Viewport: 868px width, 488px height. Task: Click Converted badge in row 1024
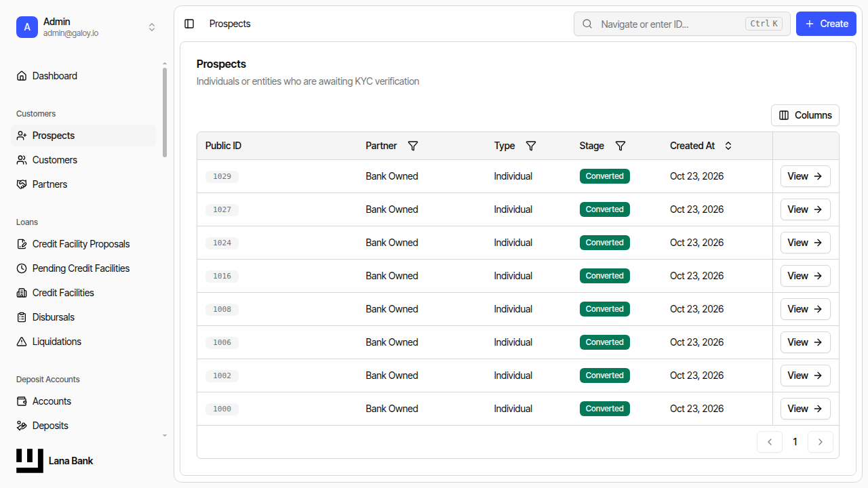[x=605, y=243]
